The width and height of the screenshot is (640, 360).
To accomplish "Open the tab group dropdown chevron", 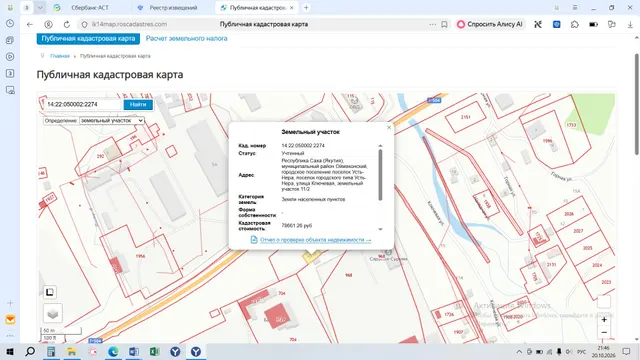I will click(x=40, y=8).
